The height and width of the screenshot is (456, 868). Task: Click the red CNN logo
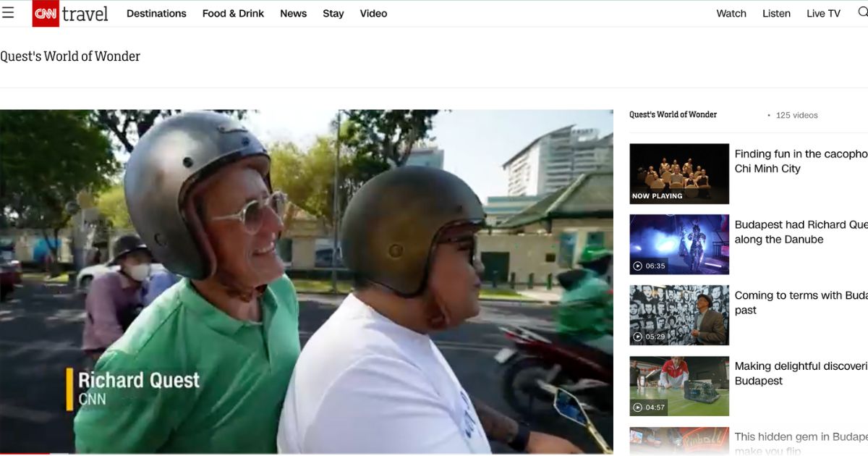46,13
